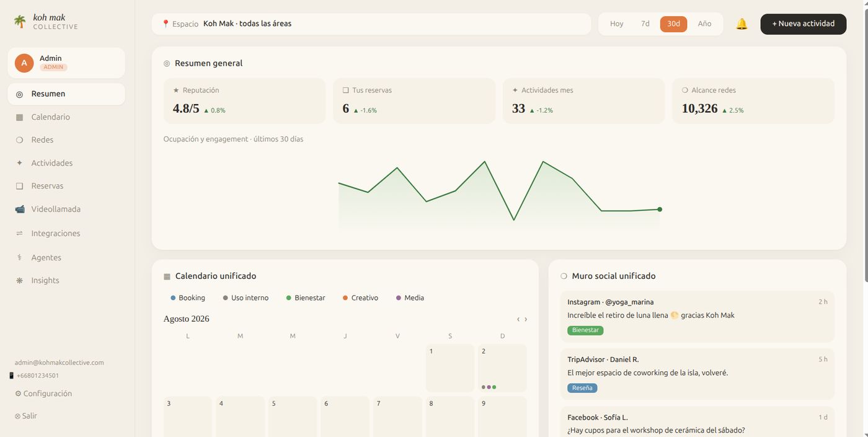Open the Alcance redes 10,326 card
The height and width of the screenshot is (437, 868).
[753, 101]
